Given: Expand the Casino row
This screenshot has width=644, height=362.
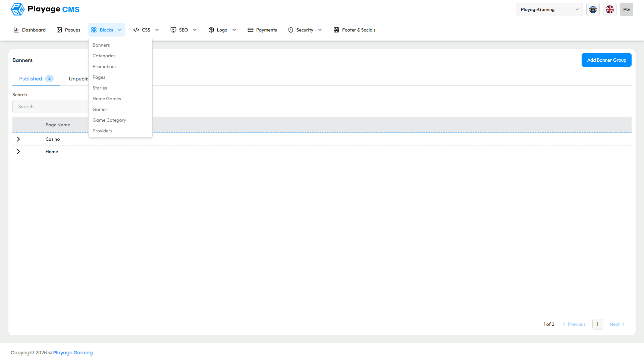Looking at the screenshot, I should (18, 139).
